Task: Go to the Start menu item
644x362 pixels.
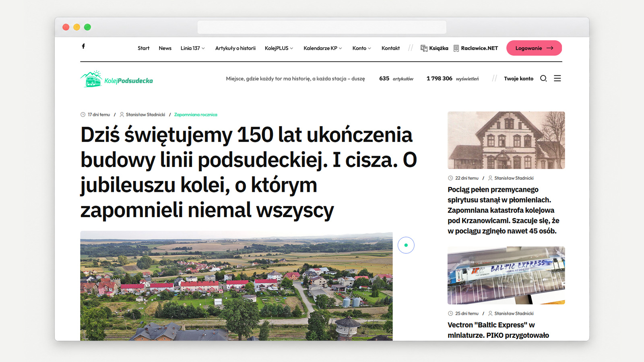Action: click(143, 48)
